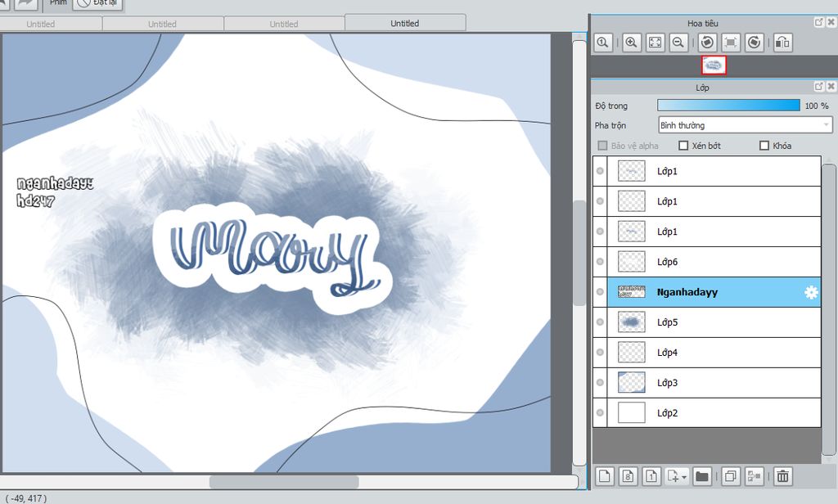838x504 pixels.
Task: Select the Lớp4 layer row
Action: click(714, 352)
